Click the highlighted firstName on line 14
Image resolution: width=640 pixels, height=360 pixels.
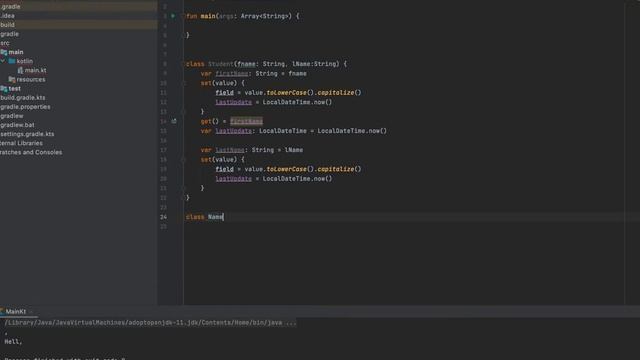click(247, 121)
